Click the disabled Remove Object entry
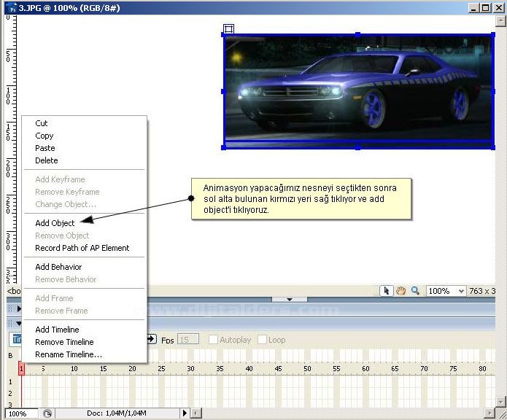Viewport: 507px width, 420px height. click(x=62, y=236)
